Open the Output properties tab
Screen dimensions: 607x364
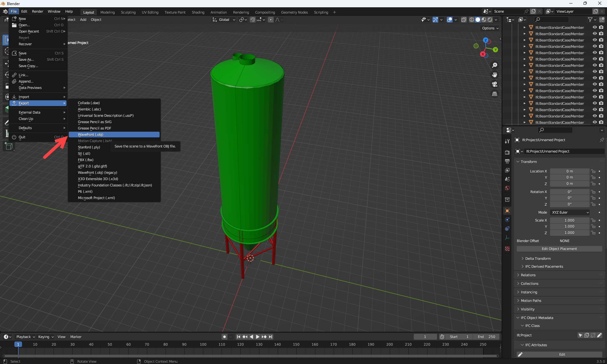pyautogui.click(x=507, y=161)
